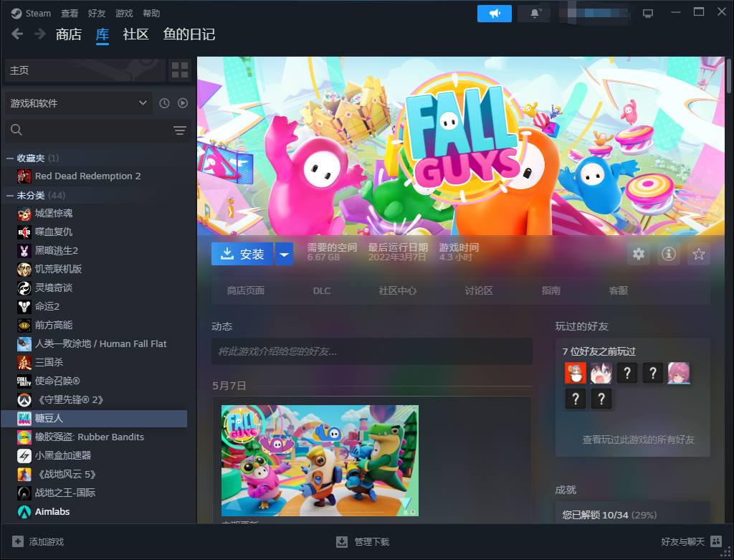Click the 安装 button
This screenshot has width=734, height=560.
click(242, 255)
